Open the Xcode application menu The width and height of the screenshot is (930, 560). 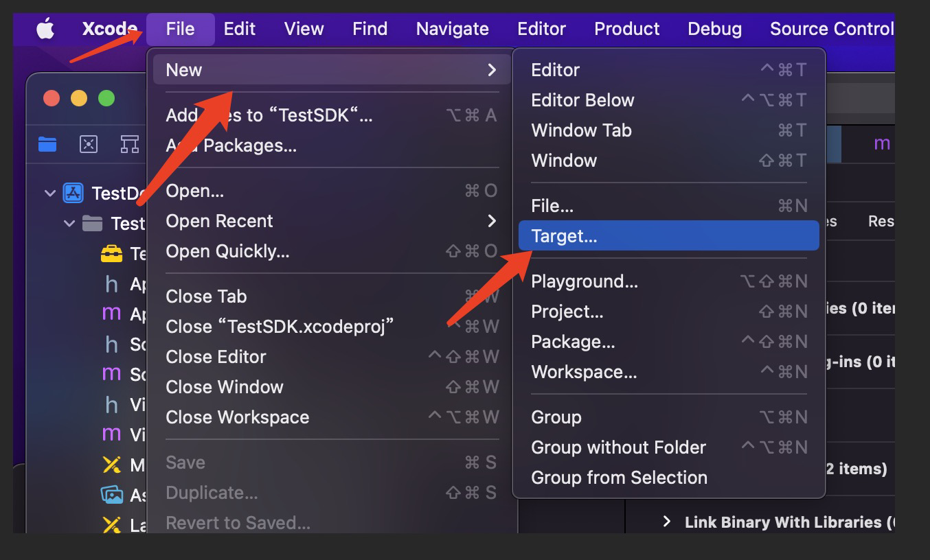tap(110, 29)
